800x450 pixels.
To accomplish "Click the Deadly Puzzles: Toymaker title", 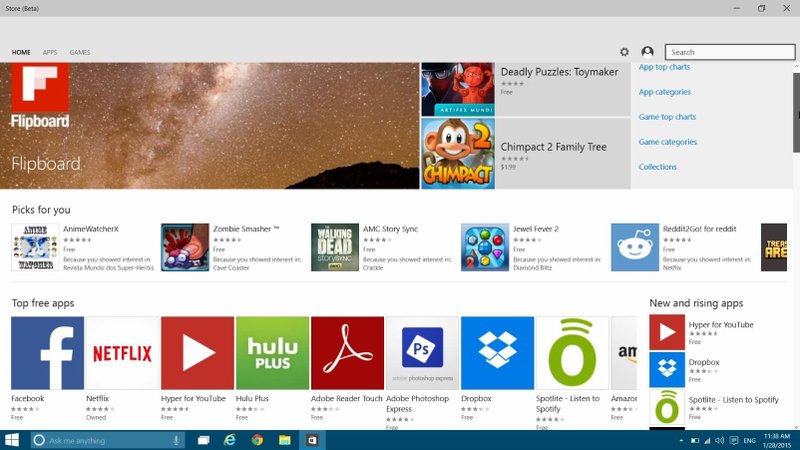I will tap(559, 72).
